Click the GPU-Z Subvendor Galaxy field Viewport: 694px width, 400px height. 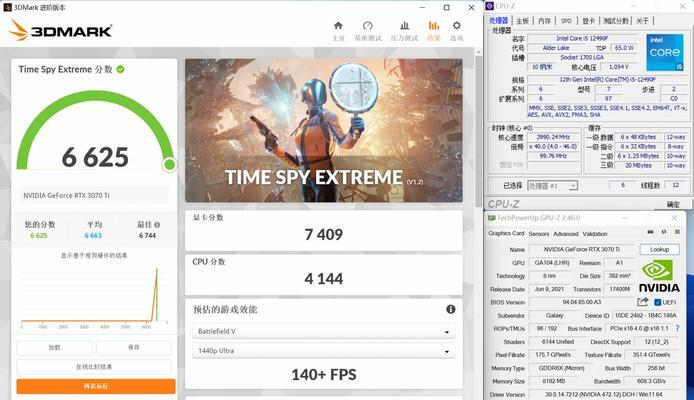[554, 315]
